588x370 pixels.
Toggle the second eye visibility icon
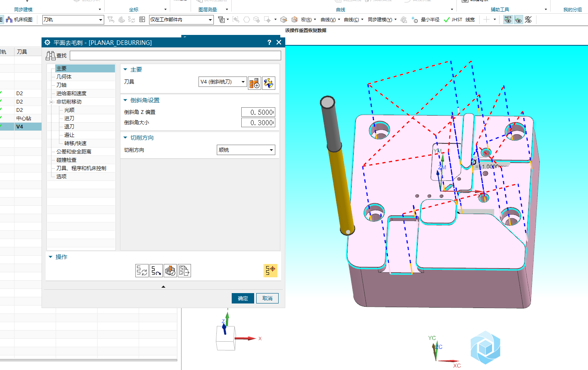[x=518, y=20]
